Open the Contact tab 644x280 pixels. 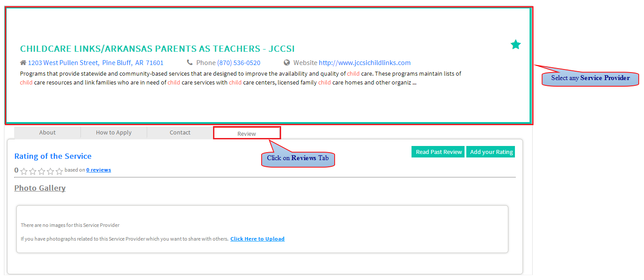point(180,132)
